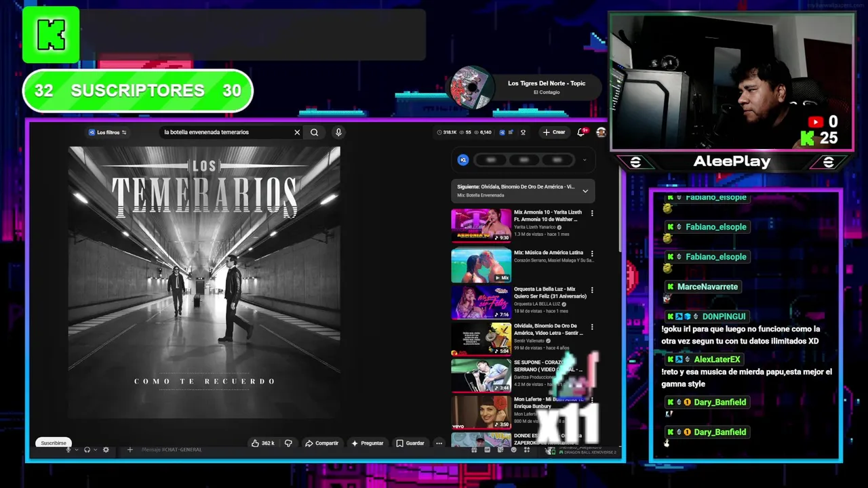This screenshot has width=868, height=488.
Task: Click green Kick viewer count icon beside 25
Action: point(807,138)
